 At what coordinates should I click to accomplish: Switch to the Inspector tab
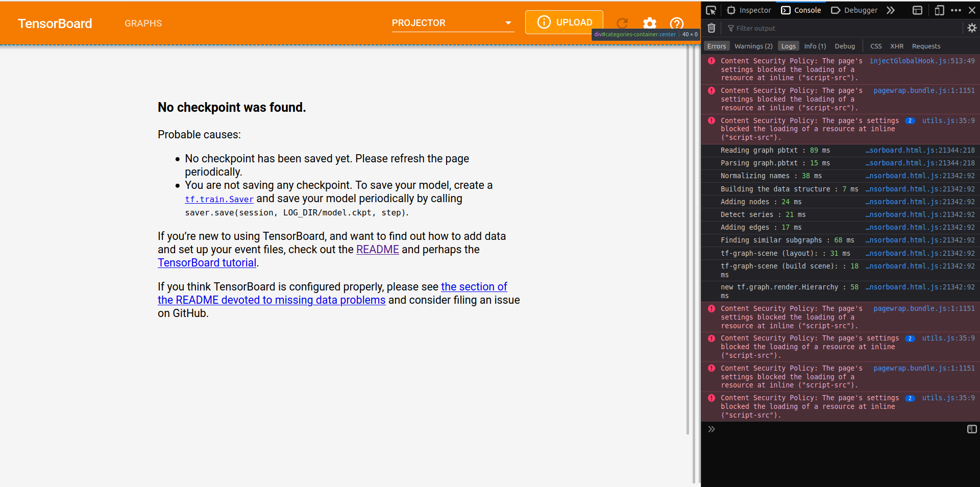(x=749, y=10)
